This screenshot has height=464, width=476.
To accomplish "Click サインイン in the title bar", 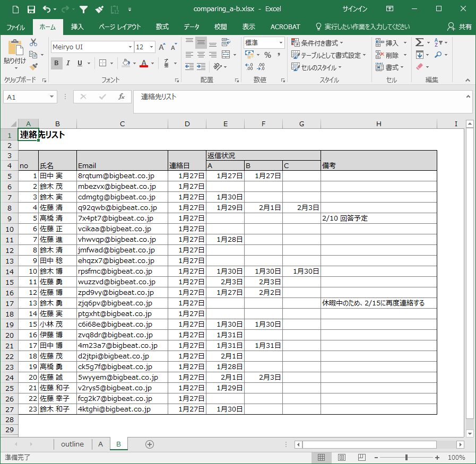I will pyautogui.click(x=355, y=9).
